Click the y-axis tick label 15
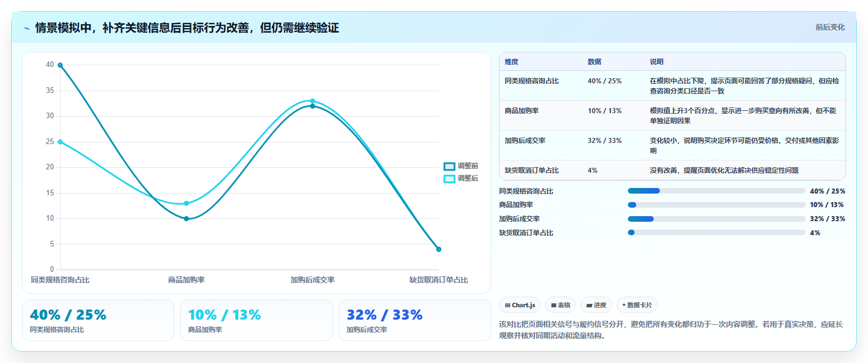Viewport: 868px width, 363px height. click(x=50, y=193)
